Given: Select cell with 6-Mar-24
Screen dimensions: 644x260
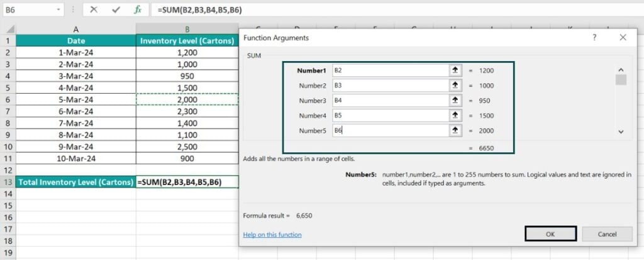Looking at the screenshot, I should point(76,111).
